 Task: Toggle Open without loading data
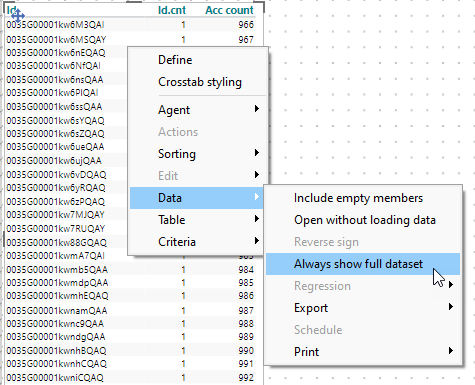(363, 220)
